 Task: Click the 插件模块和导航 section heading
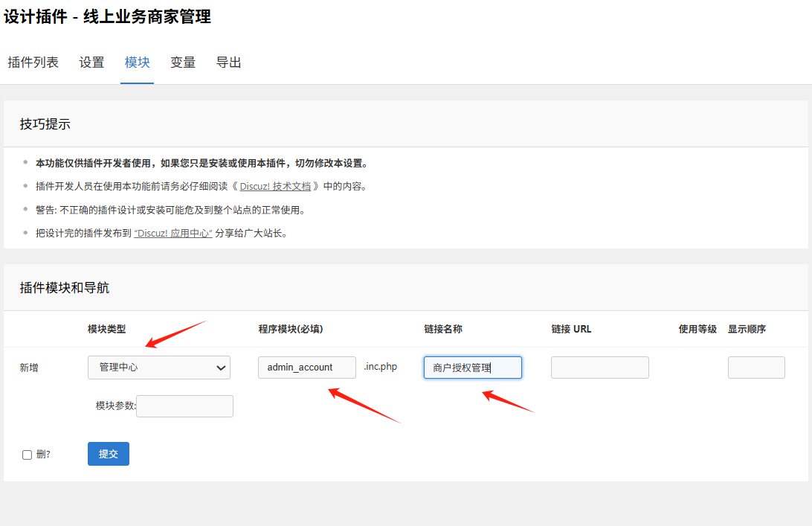click(64, 288)
